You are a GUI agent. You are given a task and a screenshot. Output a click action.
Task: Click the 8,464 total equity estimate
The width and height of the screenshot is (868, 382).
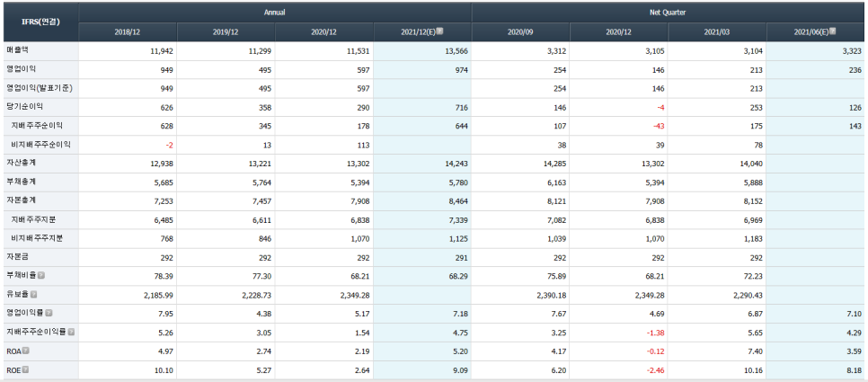coord(457,201)
